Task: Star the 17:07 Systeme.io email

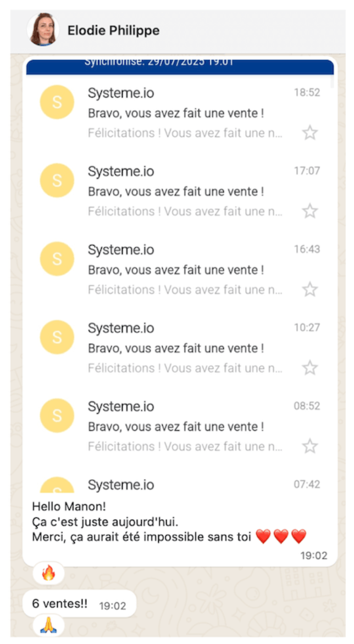Action: 310,211
